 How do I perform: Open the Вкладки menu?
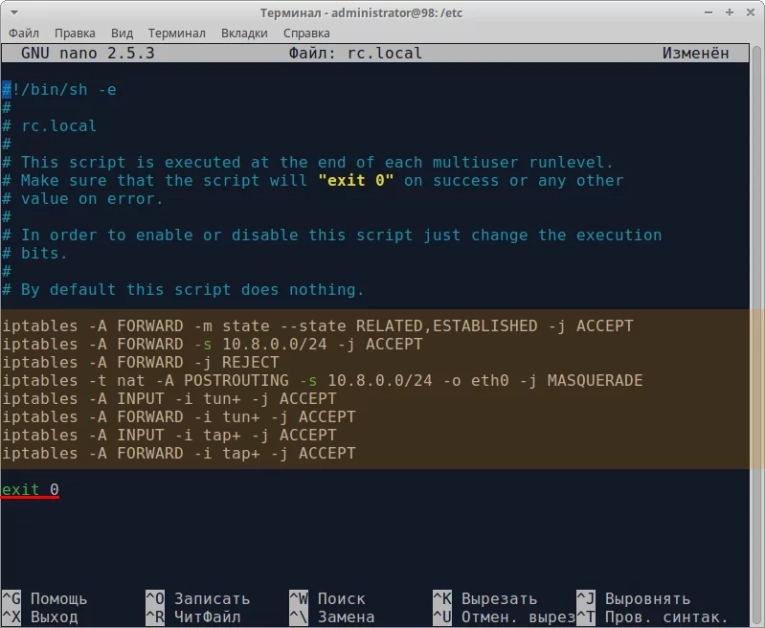tap(244, 33)
